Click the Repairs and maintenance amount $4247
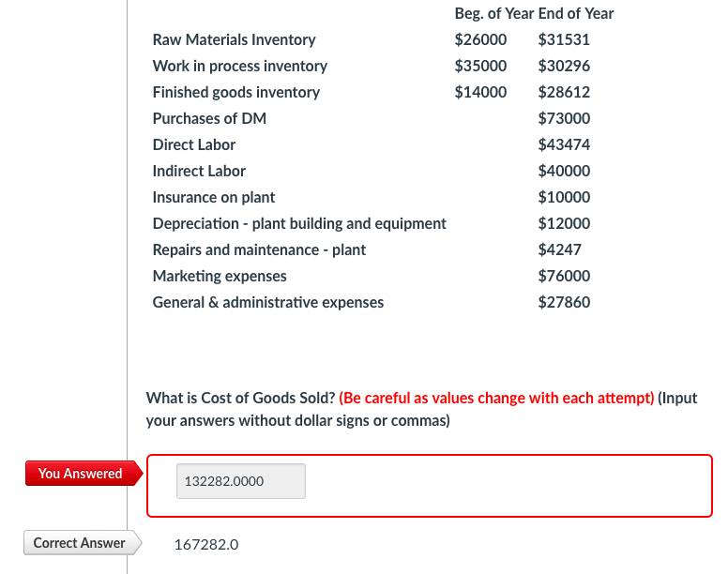This screenshot has height=574, width=728. (x=559, y=249)
